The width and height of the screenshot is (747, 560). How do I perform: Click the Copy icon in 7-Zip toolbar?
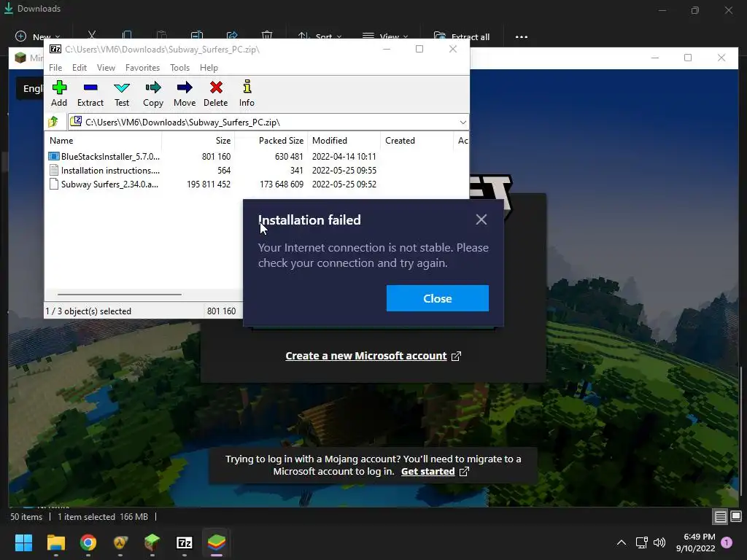pyautogui.click(x=153, y=93)
